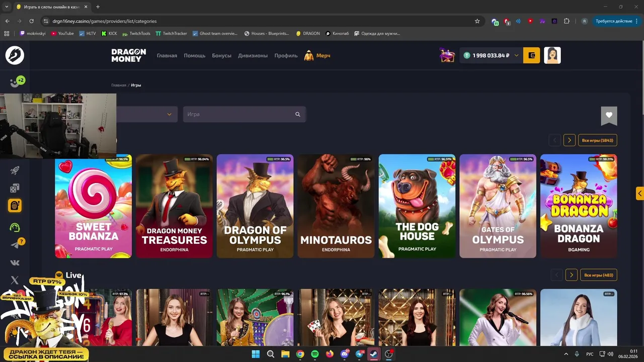The height and width of the screenshot is (362, 644).
Task: Show next slots with yellow right arrow
Action: 569,140
